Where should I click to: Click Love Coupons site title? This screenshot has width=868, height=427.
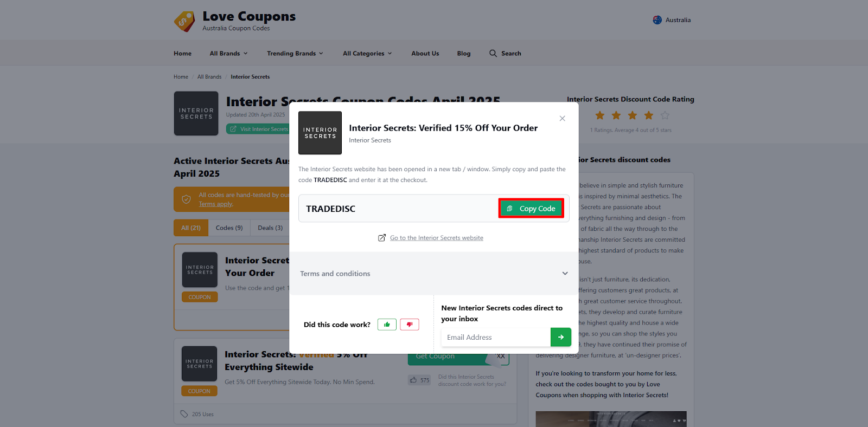click(249, 17)
